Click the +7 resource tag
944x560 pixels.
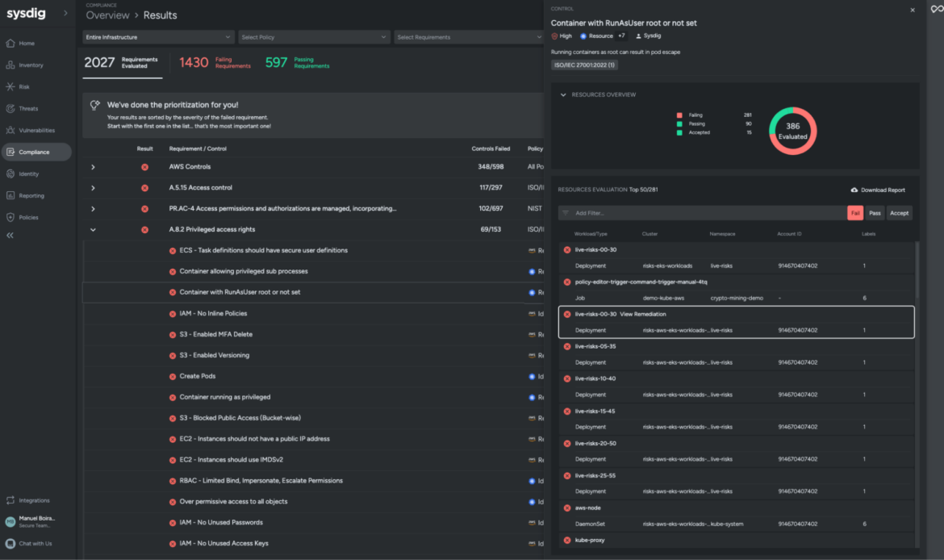point(621,36)
